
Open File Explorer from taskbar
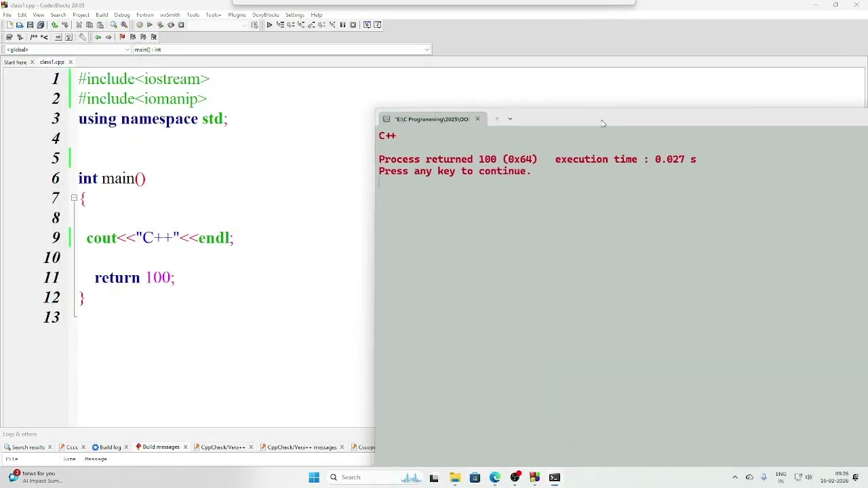(x=454, y=477)
